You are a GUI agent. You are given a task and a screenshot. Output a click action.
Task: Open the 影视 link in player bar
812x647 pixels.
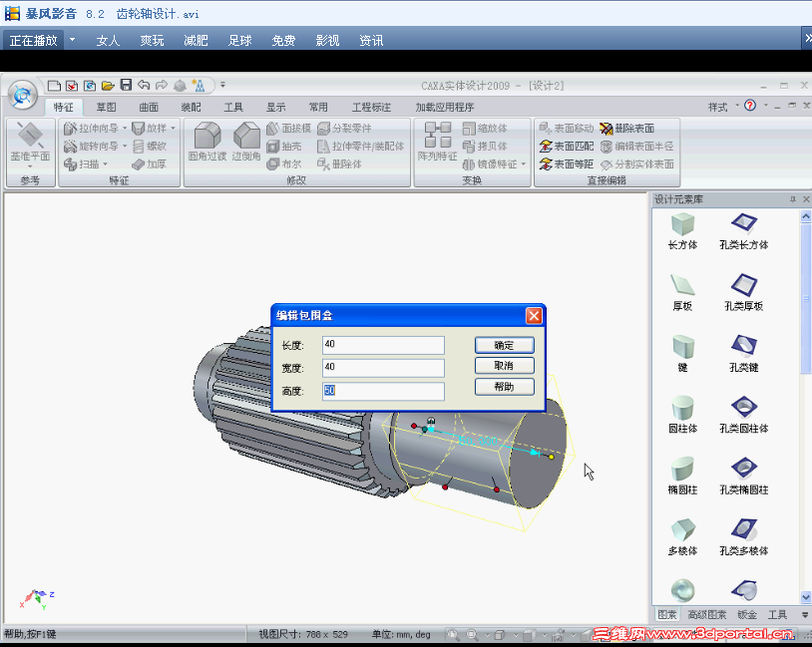coord(327,40)
